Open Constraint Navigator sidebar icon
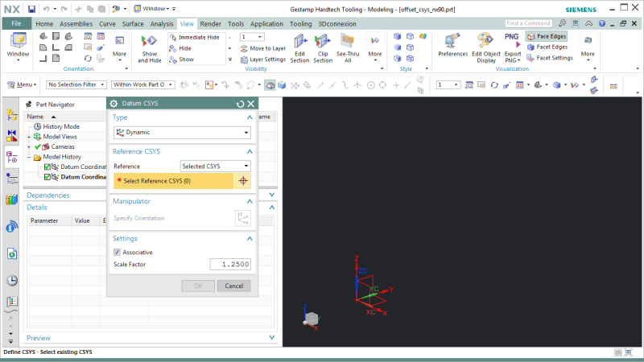The width and height of the screenshot is (644, 362). 12,135
